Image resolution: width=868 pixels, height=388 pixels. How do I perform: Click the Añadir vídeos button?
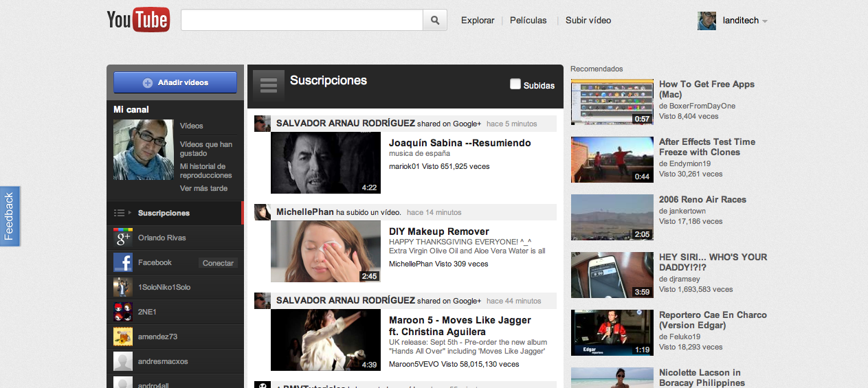click(175, 82)
